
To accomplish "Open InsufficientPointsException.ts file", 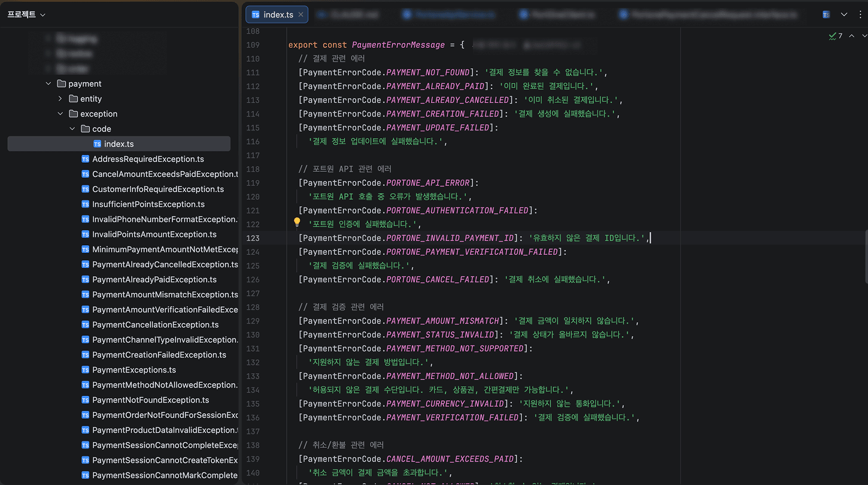I will coord(148,205).
